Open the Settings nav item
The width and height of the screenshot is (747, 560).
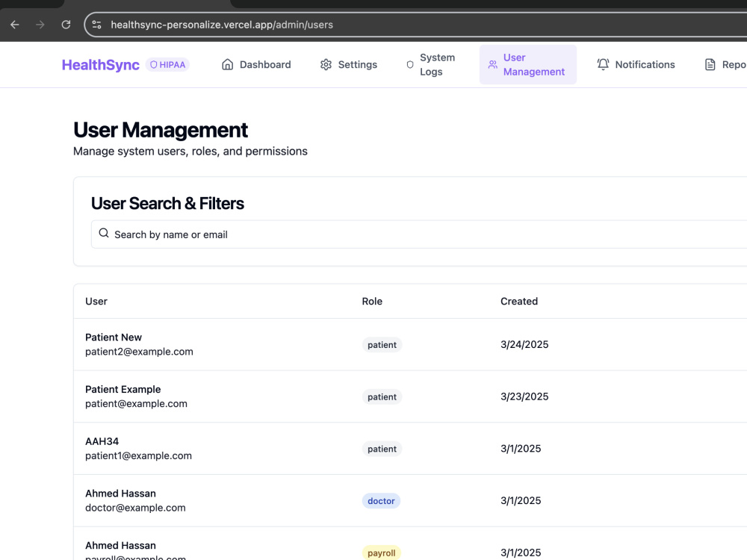(x=349, y=65)
